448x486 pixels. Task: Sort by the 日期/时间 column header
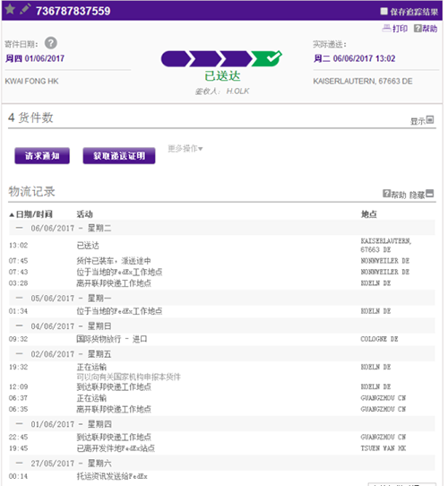tap(31, 214)
